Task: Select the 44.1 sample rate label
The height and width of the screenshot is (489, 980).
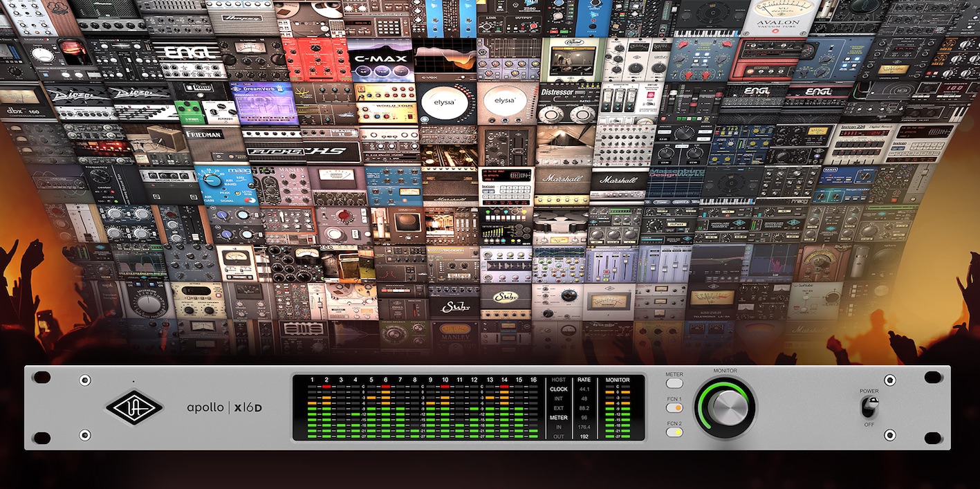Action: tap(584, 389)
